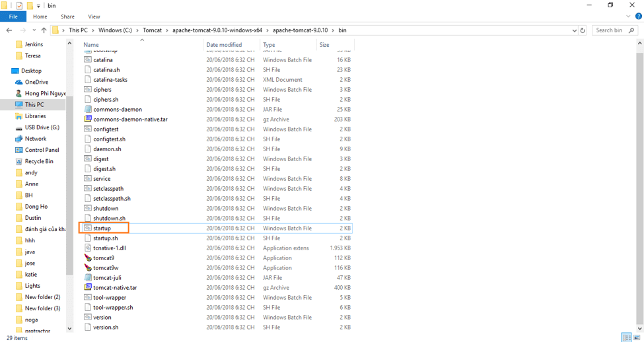The height and width of the screenshot is (342, 644).
Task: Select This PC in navigation pane
Action: pos(34,105)
